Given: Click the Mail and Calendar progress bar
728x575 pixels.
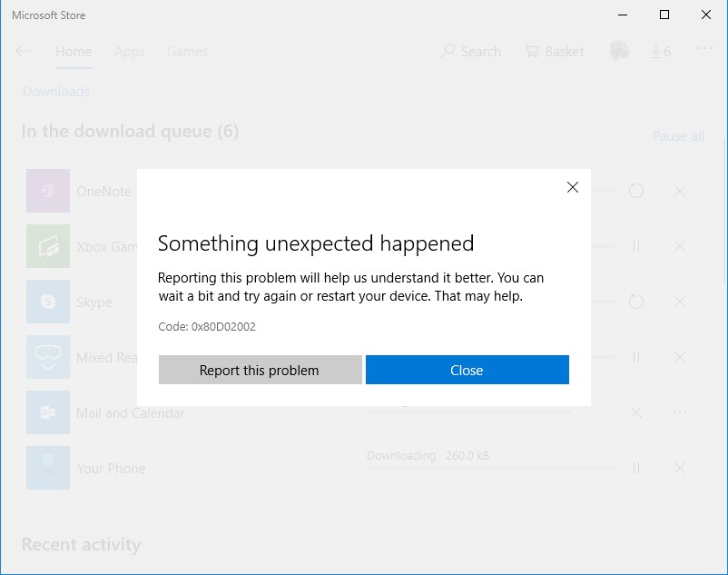Looking at the screenshot, I should click(x=469, y=411).
